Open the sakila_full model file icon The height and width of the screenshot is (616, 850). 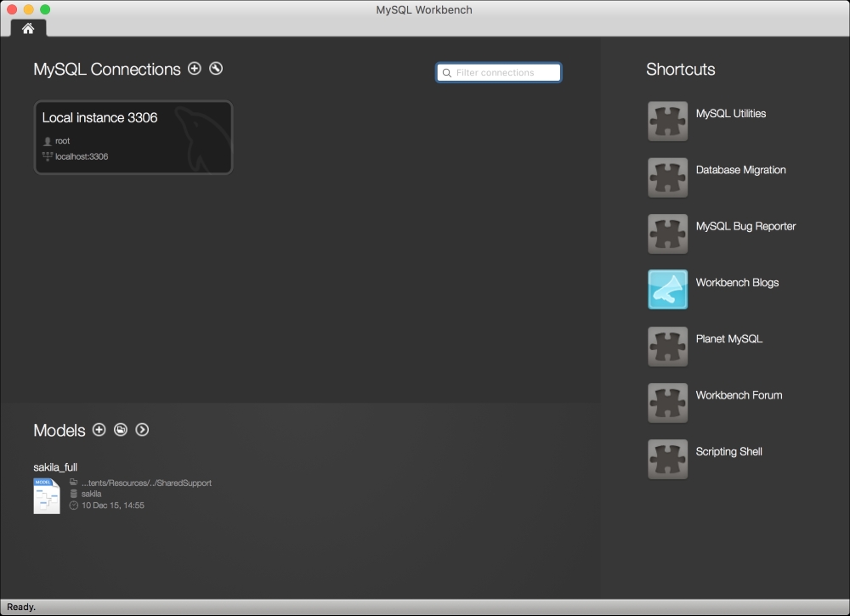[x=47, y=495]
